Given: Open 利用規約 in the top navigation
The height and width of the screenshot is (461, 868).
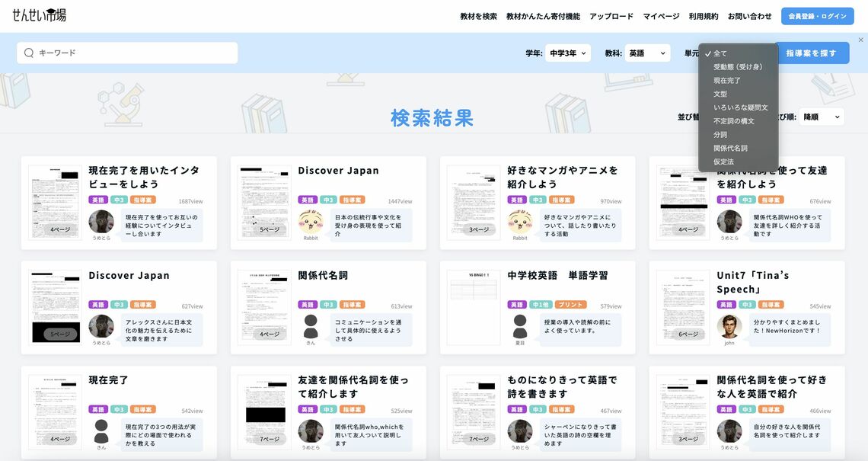Looking at the screenshot, I should click(x=704, y=17).
